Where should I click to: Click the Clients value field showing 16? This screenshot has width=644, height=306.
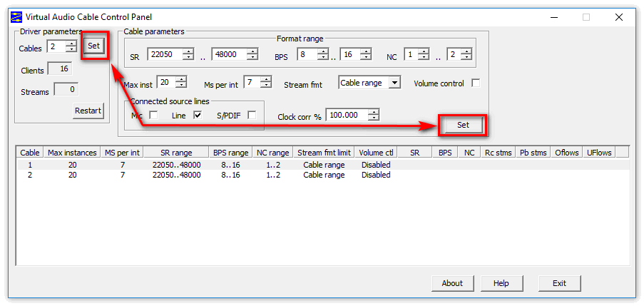tap(60, 69)
